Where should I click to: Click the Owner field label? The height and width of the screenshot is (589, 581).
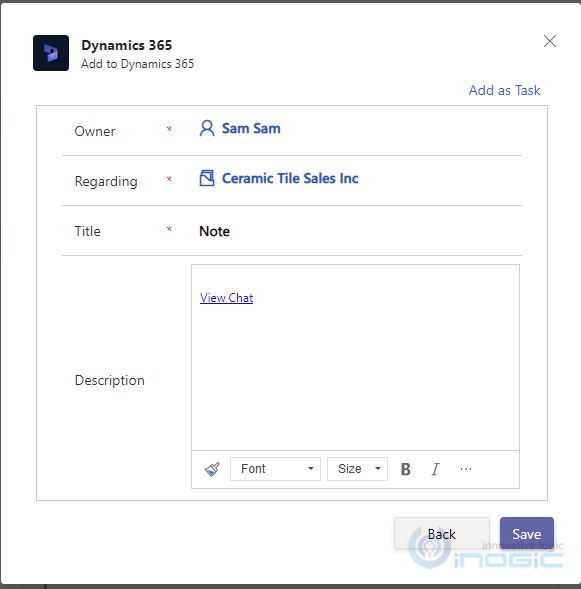[x=95, y=131]
